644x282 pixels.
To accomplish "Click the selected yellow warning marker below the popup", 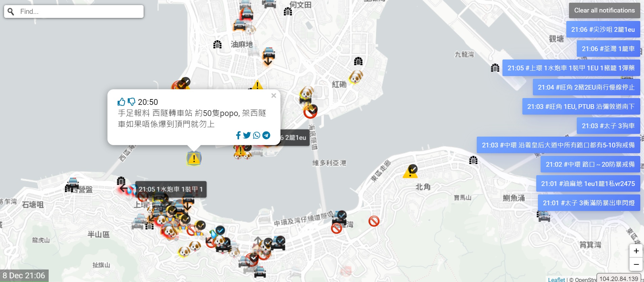I will (x=194, y=158).
